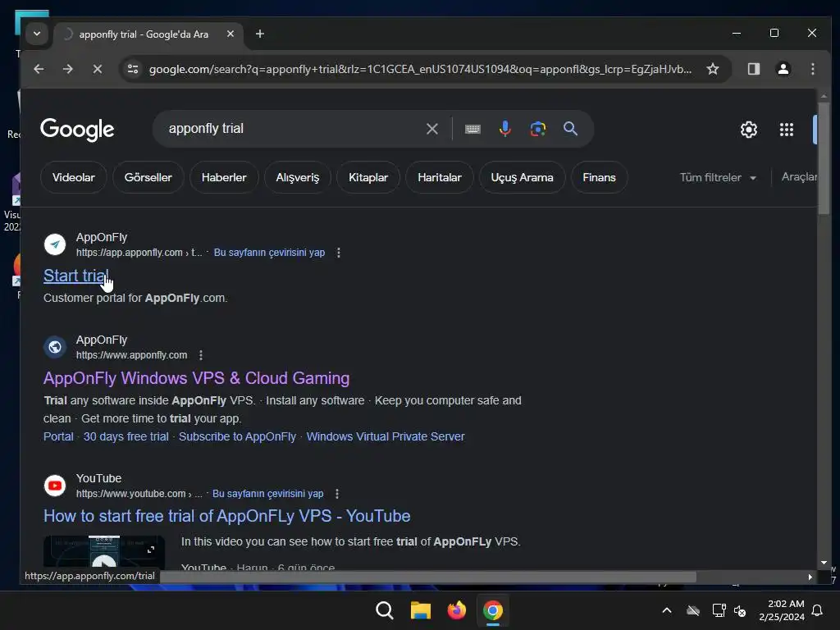840x630 pixels.
Task: Go forward with the forward arrow
Action: [67, 69]
